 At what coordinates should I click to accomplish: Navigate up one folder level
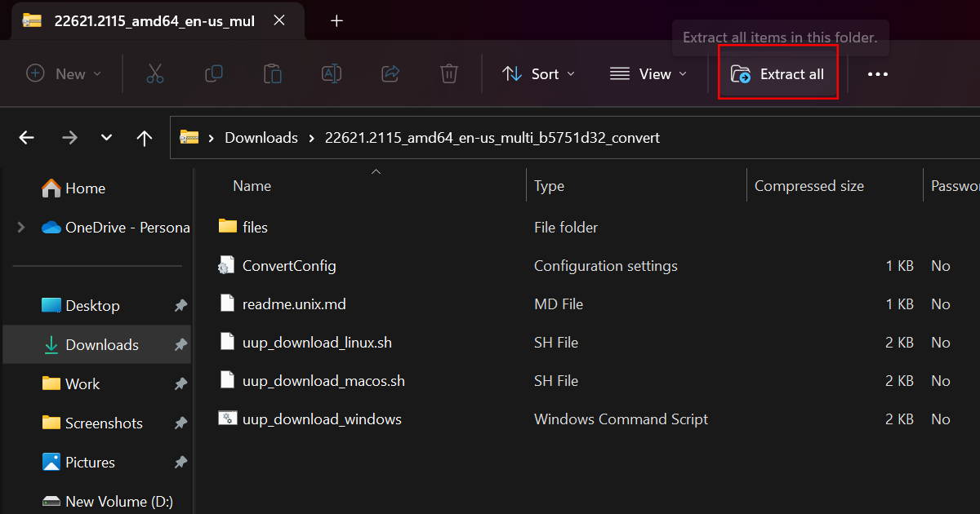point(145,138)
